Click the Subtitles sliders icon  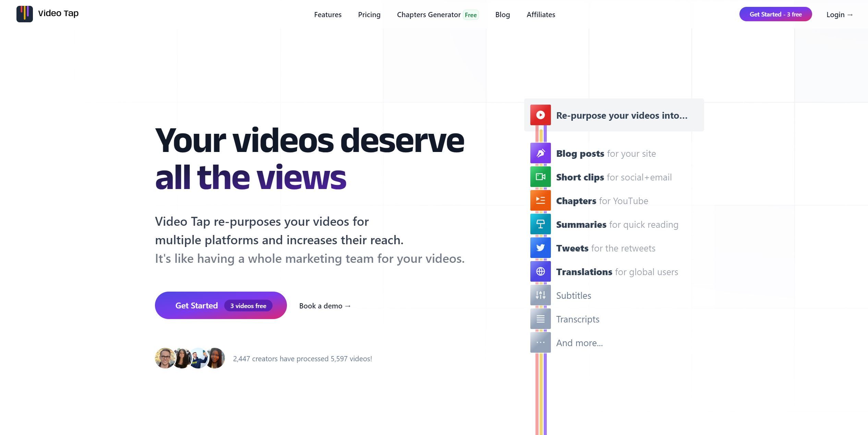tap(540, 295)
